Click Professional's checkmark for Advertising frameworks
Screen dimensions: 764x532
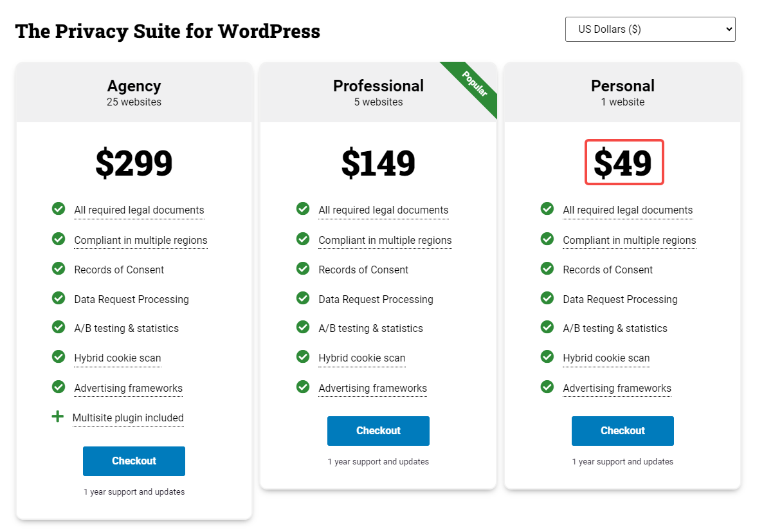[303, 387]
